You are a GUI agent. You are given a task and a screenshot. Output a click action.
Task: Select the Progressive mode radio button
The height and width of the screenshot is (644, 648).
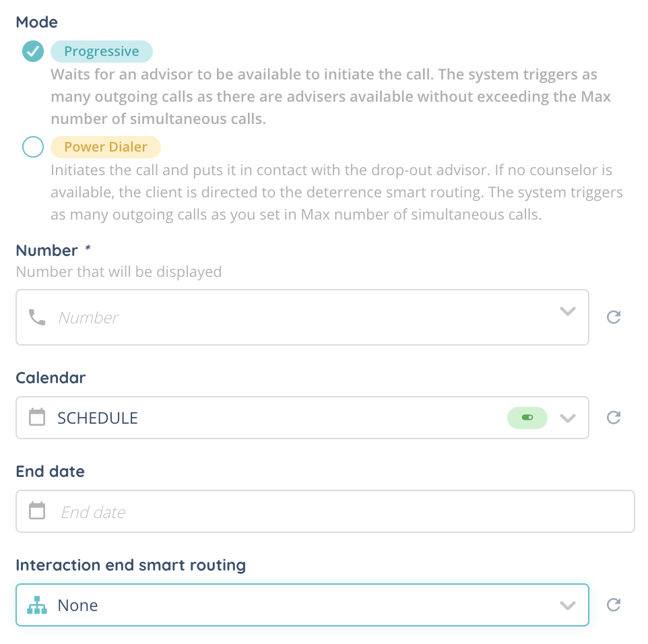tap(33, 51)
